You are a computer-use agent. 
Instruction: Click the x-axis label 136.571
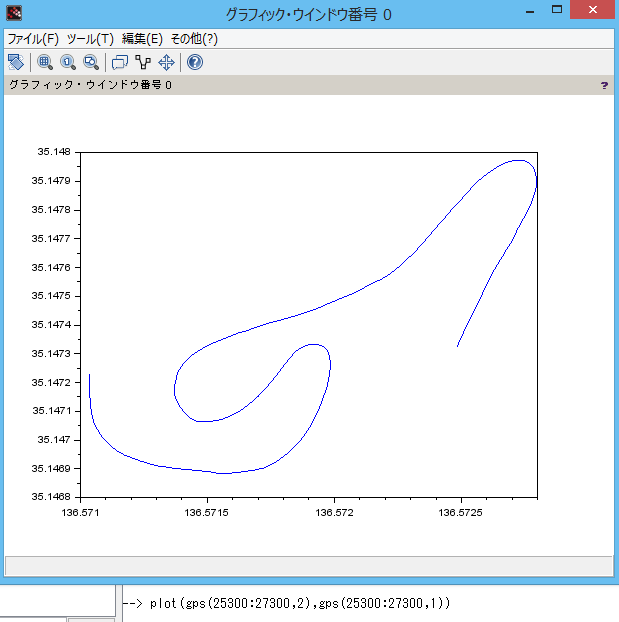coord(80,513)
